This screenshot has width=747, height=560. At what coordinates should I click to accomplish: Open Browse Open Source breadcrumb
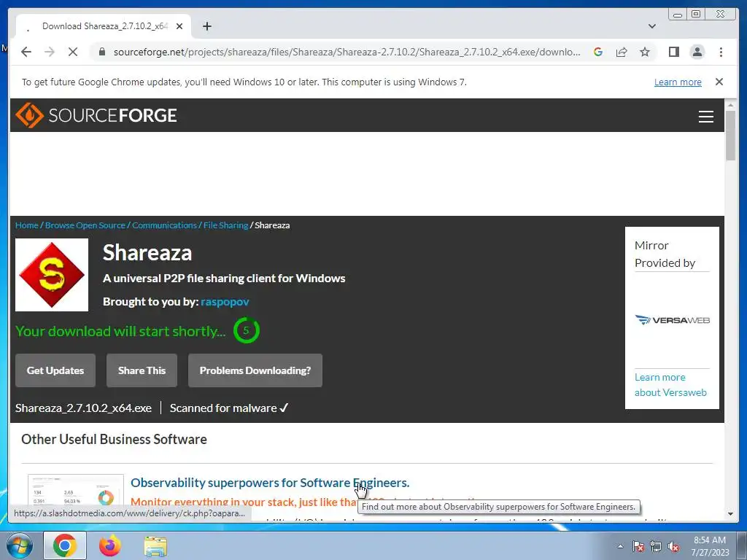(x=85, y=225)
